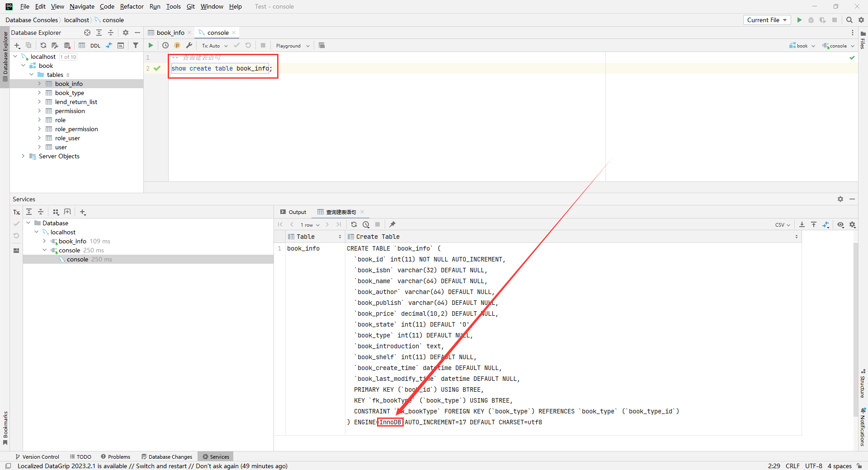Click the Filter icon in Database Explorer

click(x=136, y=45)
